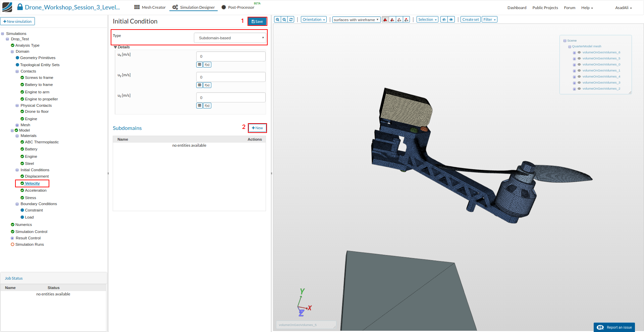Open the f(x) formula editor for ux

point(207,64)
